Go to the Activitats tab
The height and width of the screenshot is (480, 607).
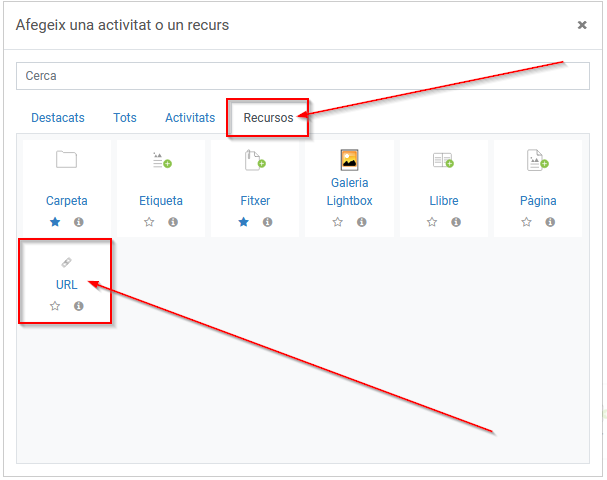190,118
